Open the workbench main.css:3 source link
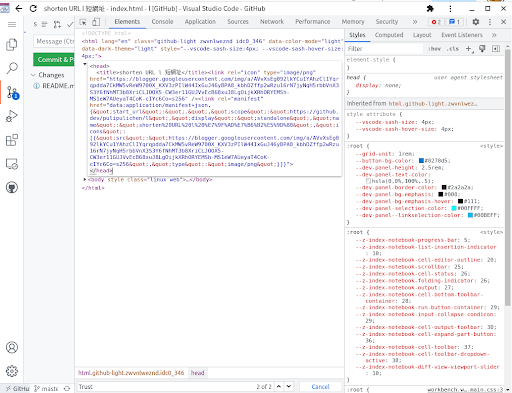The width and height of the screenshot is (512, 393). point(465,390)
